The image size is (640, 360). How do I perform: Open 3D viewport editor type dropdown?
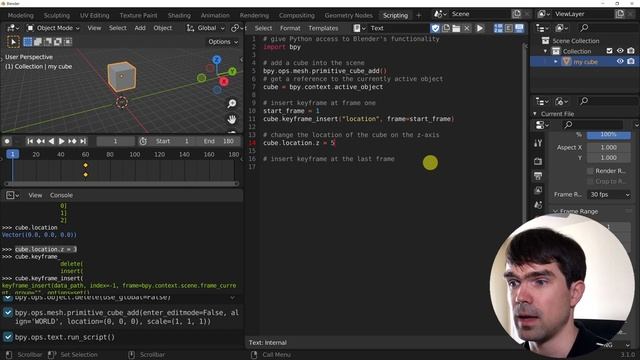pyautogui.click(x=13, y=28)
